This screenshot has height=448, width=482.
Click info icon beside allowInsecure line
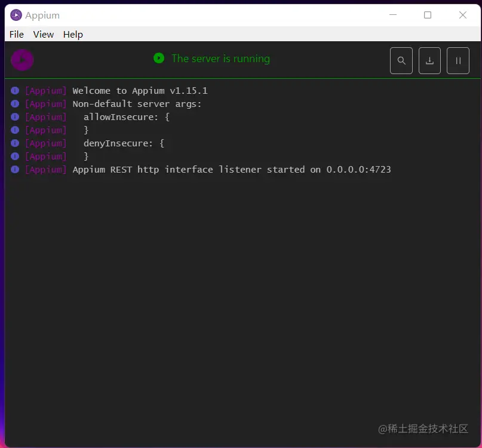pyautogui.click(x=15, y=117)
